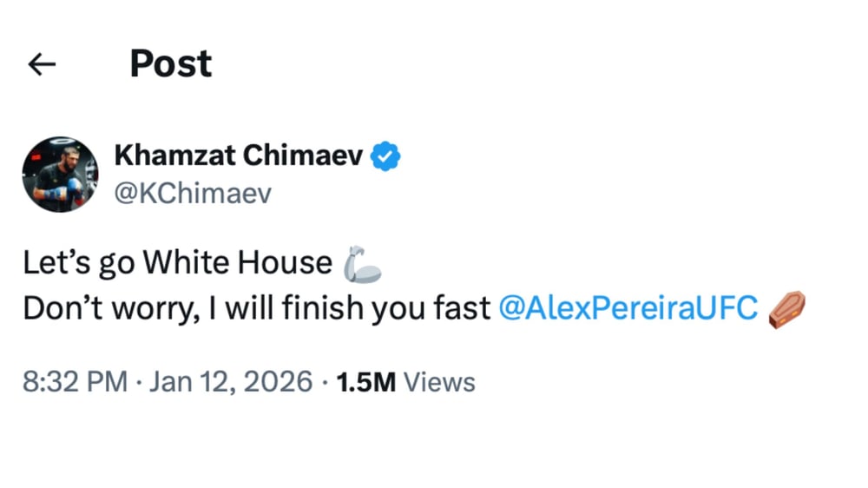Open the @AlexPereiraUFC mention link

click(x=628, y=309)
